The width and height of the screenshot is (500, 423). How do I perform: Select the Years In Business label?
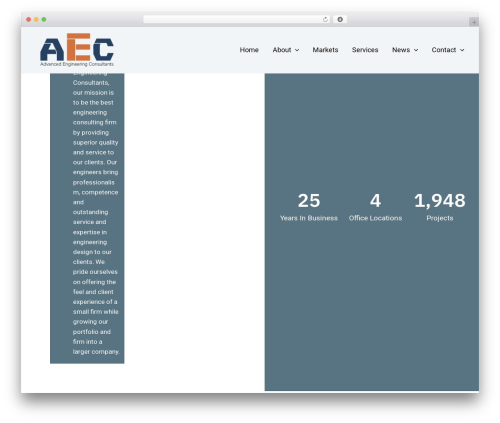[x=309, y=218]
